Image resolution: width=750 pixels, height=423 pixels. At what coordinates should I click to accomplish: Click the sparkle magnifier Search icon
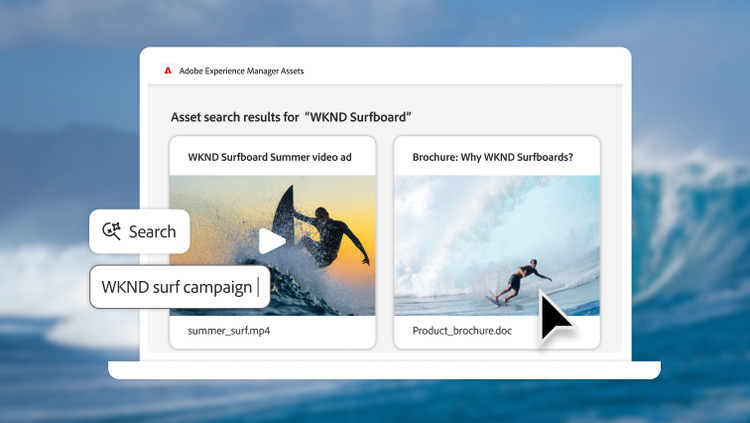111,232
